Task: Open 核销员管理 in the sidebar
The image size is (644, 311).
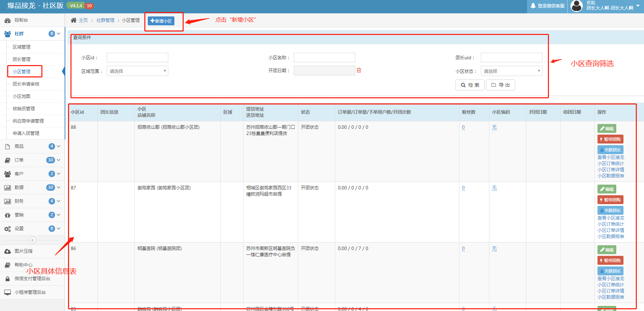Action: (24, 109)
